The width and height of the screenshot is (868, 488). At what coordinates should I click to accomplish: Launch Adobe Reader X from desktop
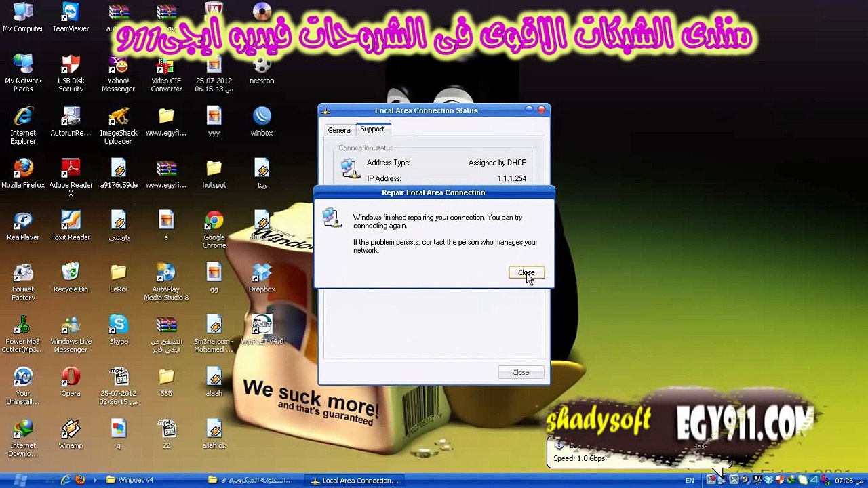(x=71, y=178)
